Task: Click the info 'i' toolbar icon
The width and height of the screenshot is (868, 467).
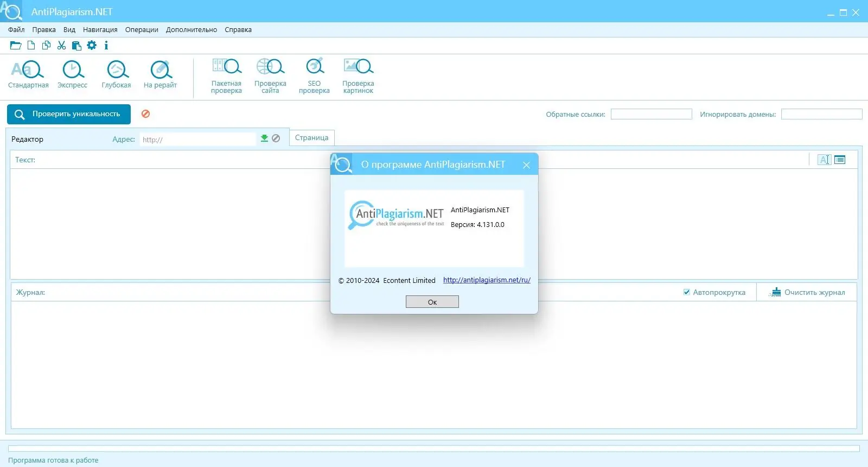Action: pos(106,46)
